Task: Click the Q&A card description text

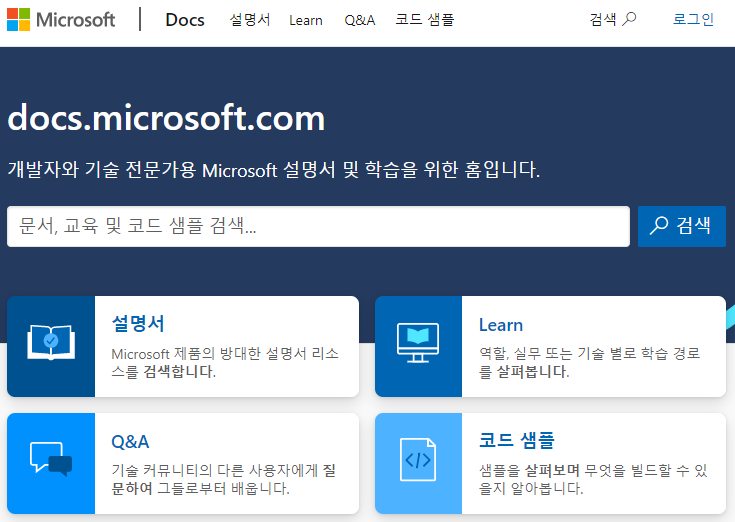Action: pos(224,479)
